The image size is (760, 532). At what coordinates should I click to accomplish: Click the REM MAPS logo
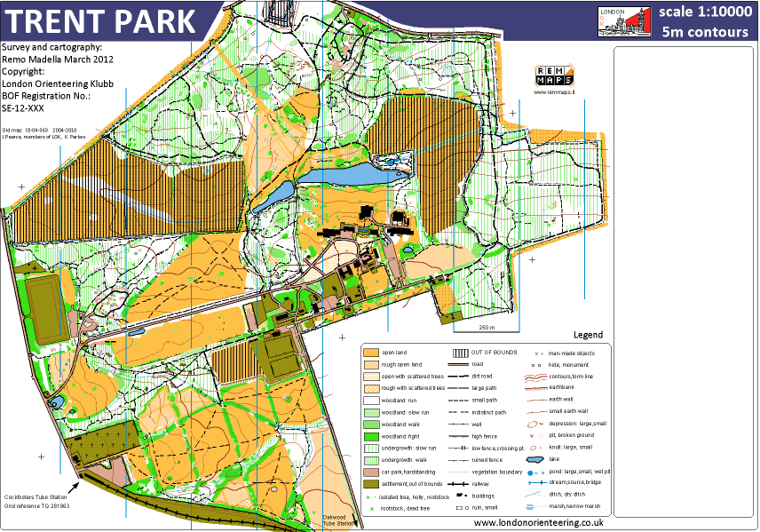(x=553, y=75)
